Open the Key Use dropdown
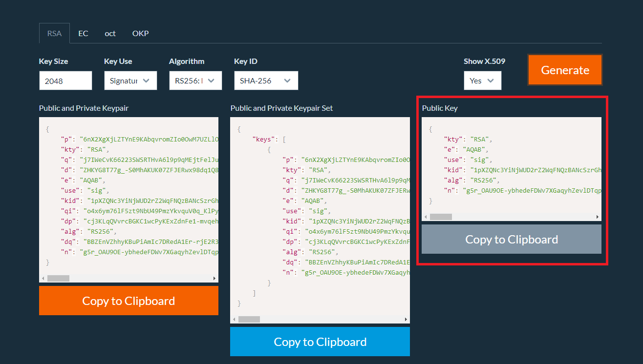The width and height of the screenshot is (643, 364). click(130, 81)
